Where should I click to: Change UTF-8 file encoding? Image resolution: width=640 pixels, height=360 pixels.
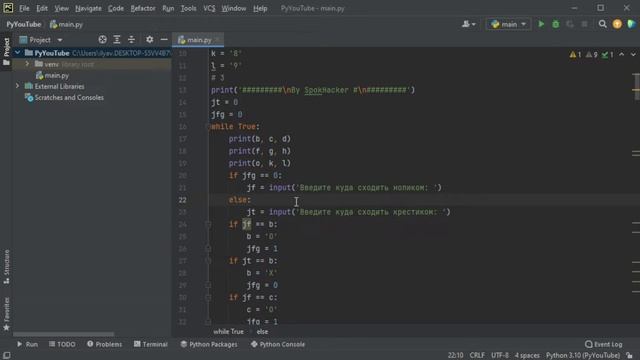coord(500,355)
